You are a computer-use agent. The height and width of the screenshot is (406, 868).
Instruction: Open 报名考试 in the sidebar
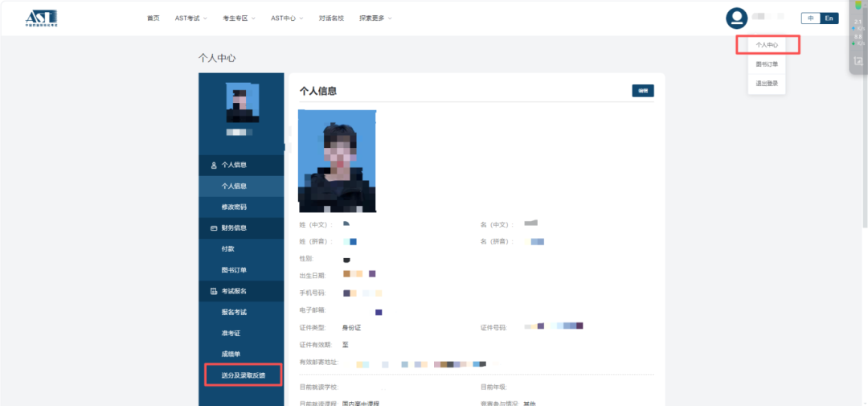click(x=241, y=313)
